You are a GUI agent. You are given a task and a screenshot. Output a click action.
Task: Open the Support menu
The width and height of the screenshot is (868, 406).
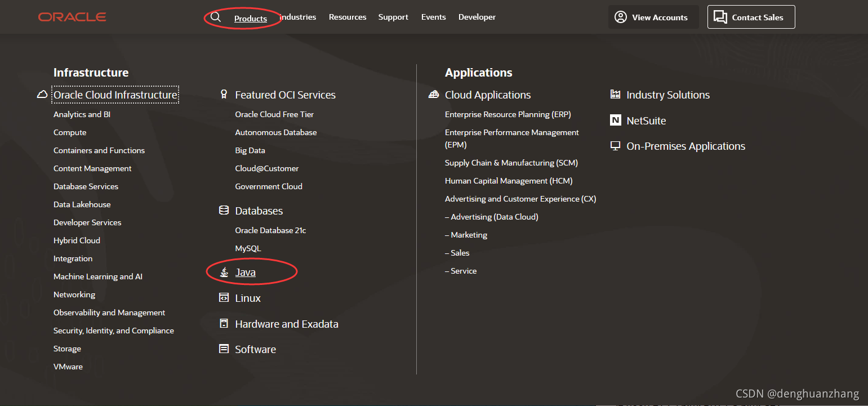393,17
